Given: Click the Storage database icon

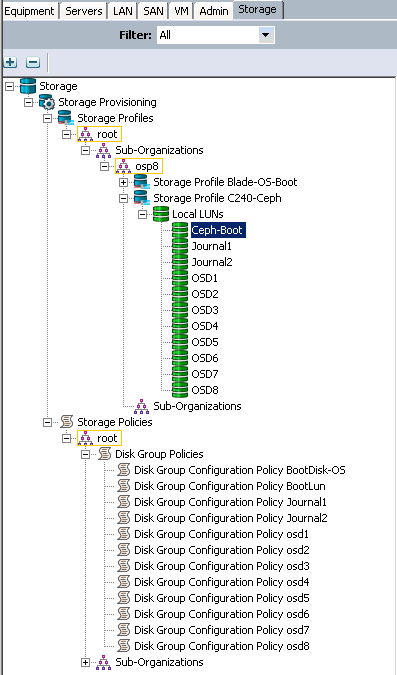Looking at the screenshot, I should click(x=28, y=86).
